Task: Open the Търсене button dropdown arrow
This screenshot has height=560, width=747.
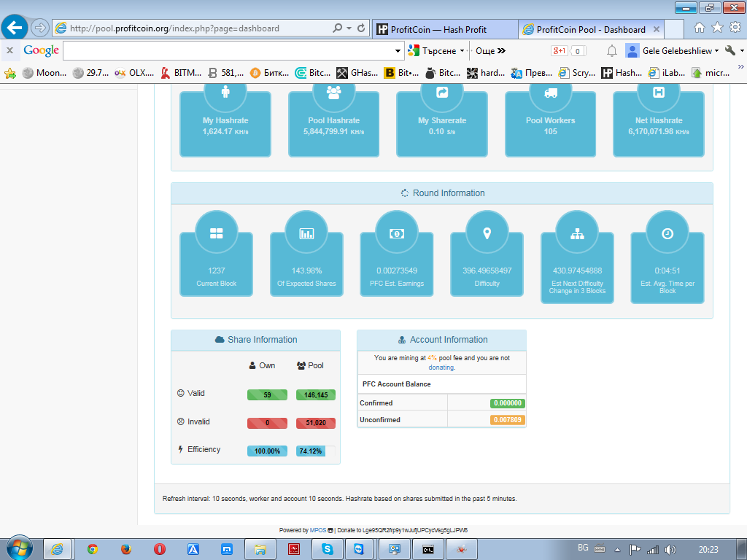Action: pyautogui.click(x=462, y=50)
